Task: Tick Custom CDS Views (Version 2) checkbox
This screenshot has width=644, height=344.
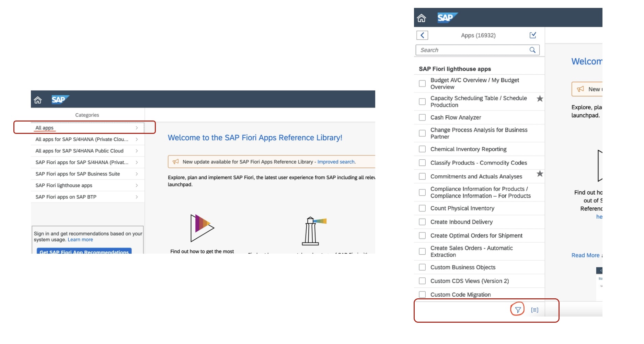Action: tap(422, 281)
